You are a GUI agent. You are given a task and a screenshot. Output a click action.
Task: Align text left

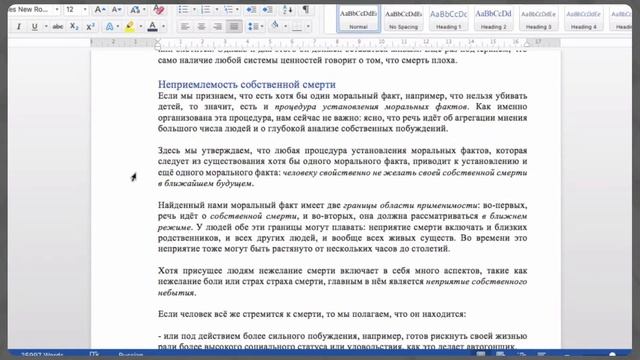(185, 27)
